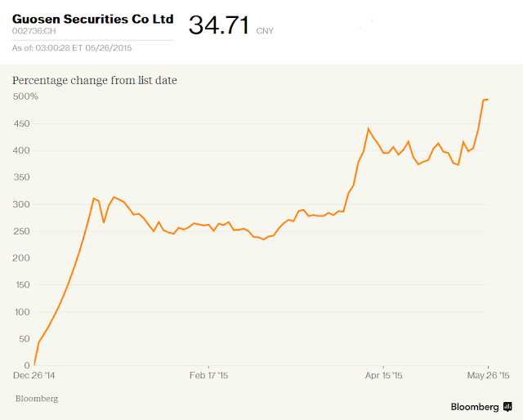Click the Dec 26 '14 date label
Image resolution: width=523 pixels, height=420 pixels.
pos(36,375)
